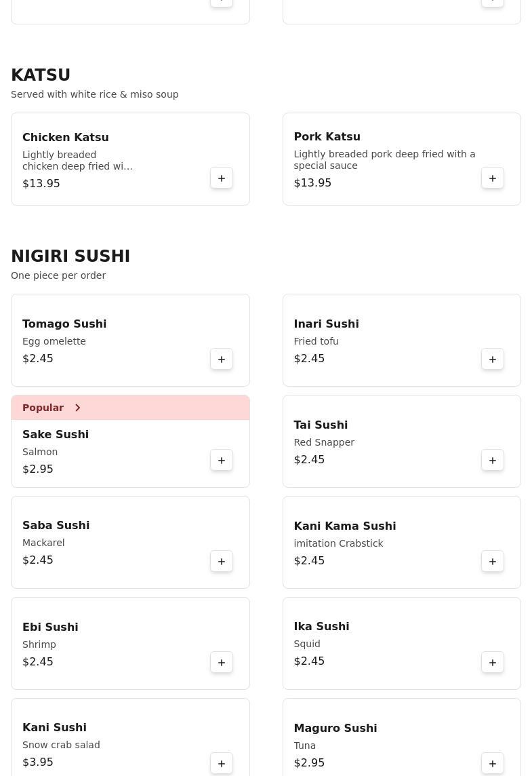Add Saba Sushi using plus icon
Image resolution: width=532 pixels, height=776 pixels.
(222, 562)
